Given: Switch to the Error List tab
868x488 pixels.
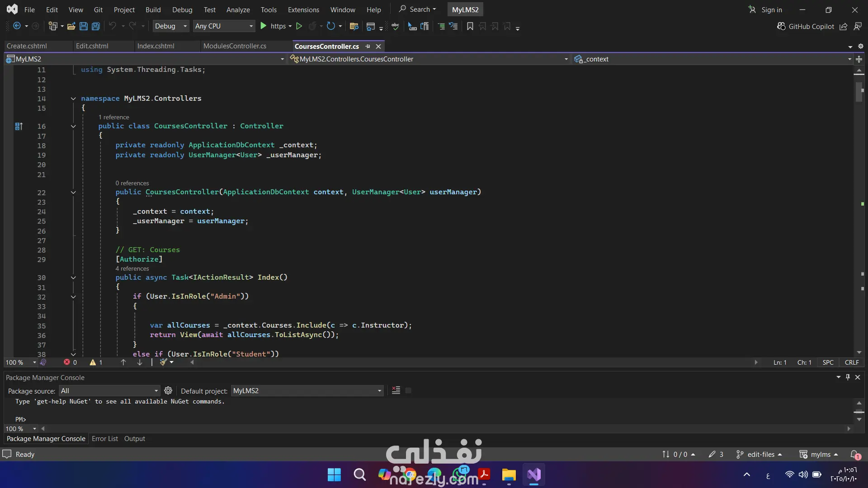Looking at the screenshot, I should 104,439.
